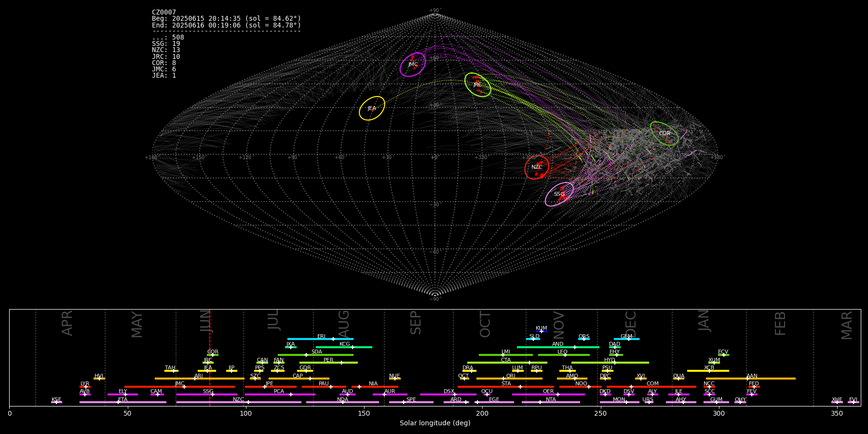Click the 150 tick on solar longitude axis
Screen dimensions: 868x434
pyautogui.click(x=364, y=413)
